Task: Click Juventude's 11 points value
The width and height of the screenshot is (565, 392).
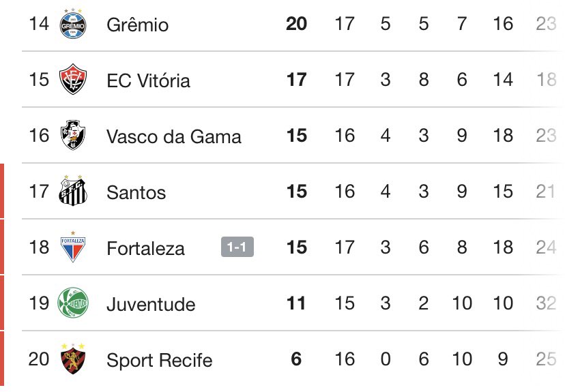Action: (x=296, y=303)
